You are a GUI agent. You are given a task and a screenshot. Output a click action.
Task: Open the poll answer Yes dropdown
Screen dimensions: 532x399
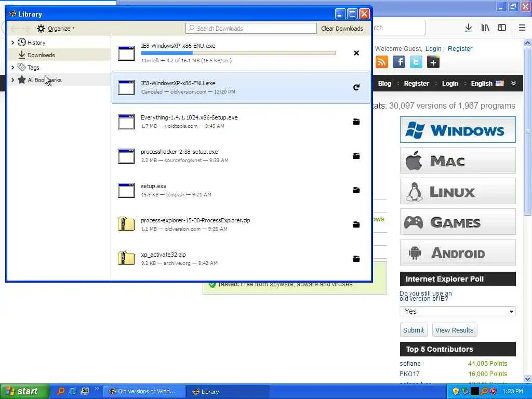tap(458, 311)
